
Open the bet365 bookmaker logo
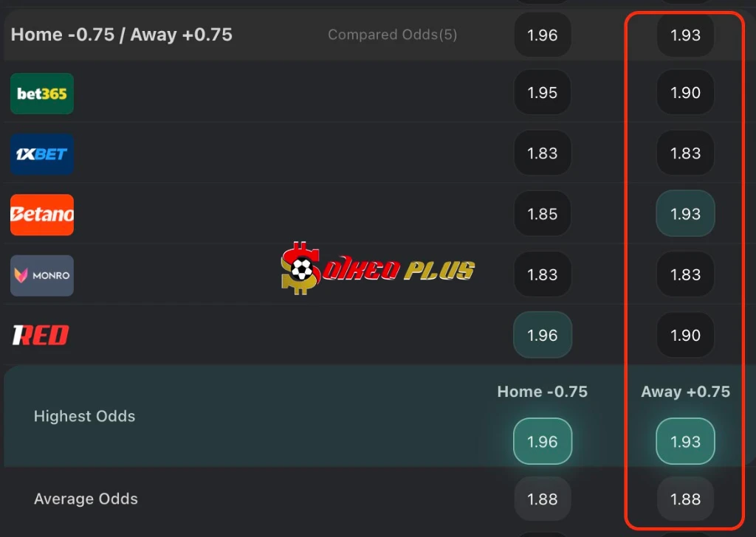(x=42, y=94)
